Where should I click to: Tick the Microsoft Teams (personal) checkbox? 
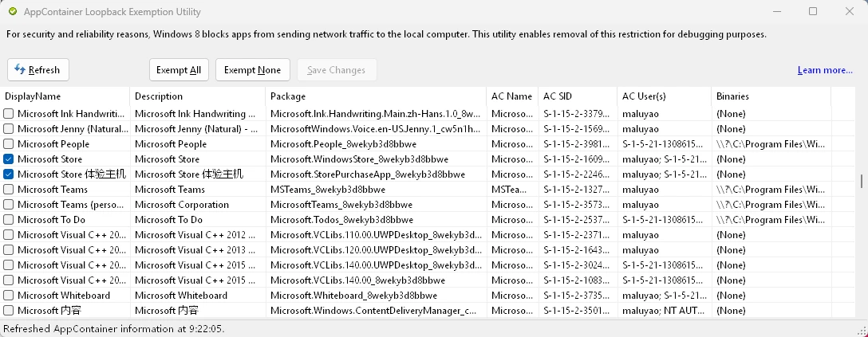coord(8,205)
